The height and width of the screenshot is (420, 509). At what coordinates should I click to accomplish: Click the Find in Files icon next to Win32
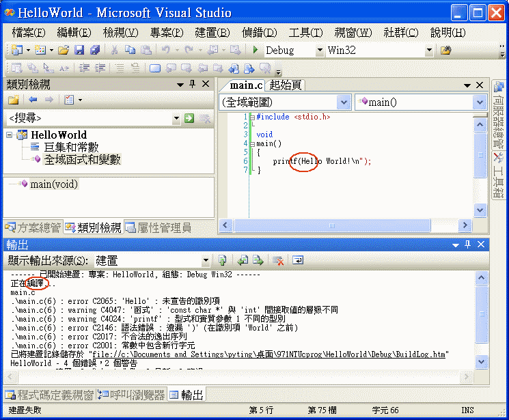click(445, 51)
